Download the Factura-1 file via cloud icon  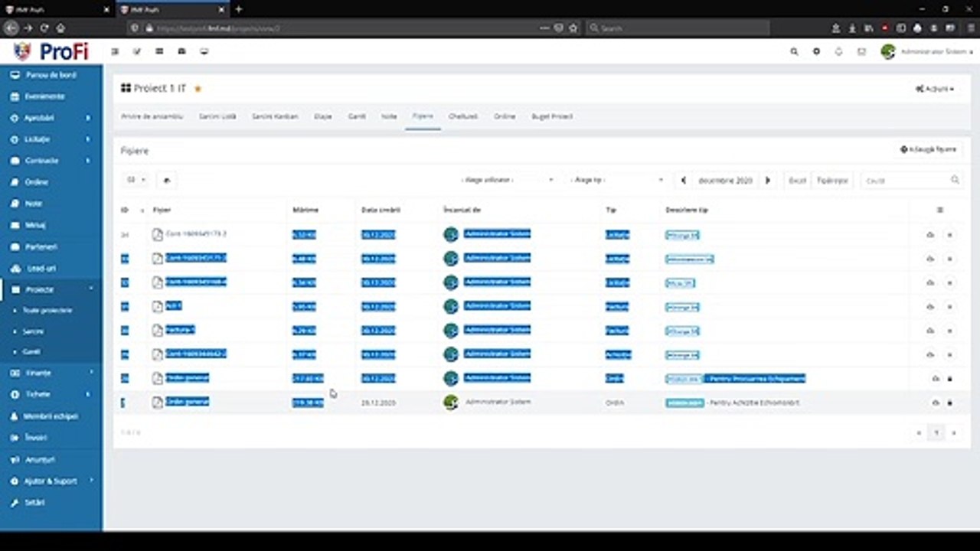pyautogui.click(x=930, y=331)
